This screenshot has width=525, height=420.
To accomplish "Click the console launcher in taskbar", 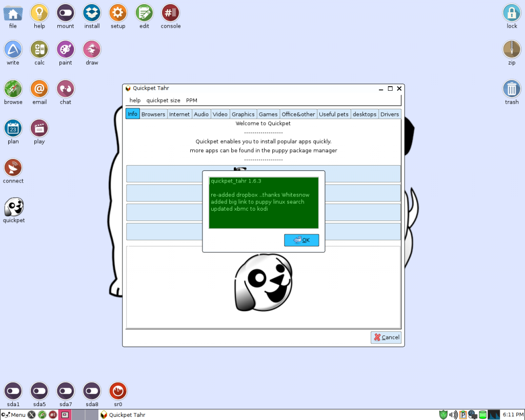I will (53, 415).
